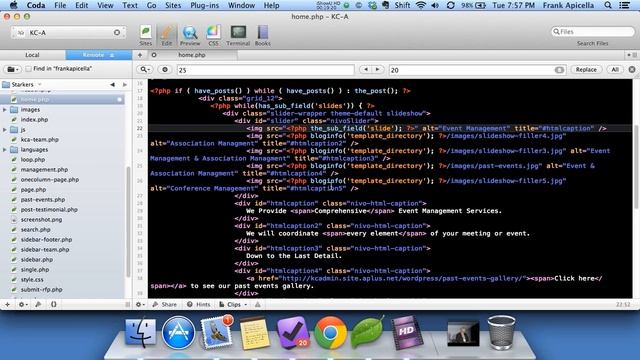Open the Clips dropdown
Viewport: 640px width, 360px height.
point(233,304)
